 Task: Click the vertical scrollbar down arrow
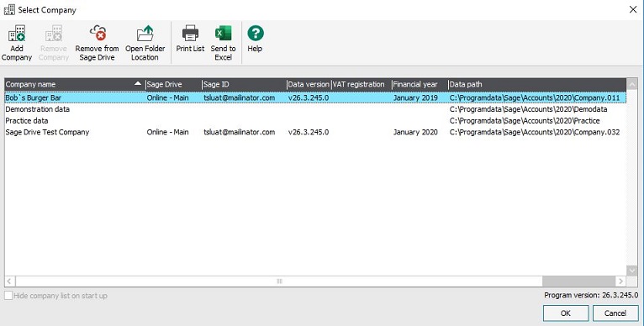631,271
